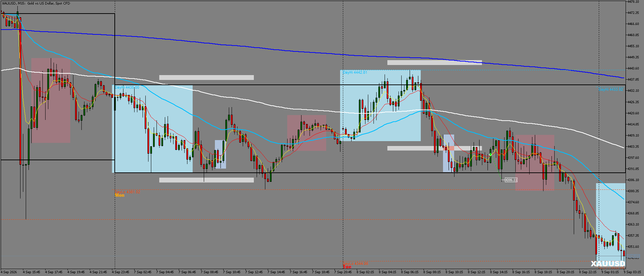Click the chart title 'XAUUSD, M15: Gold vs US Dollar, Spot CFD'
Image resolution: width=644 pixels, height=276 pixels.
(36, 3)
